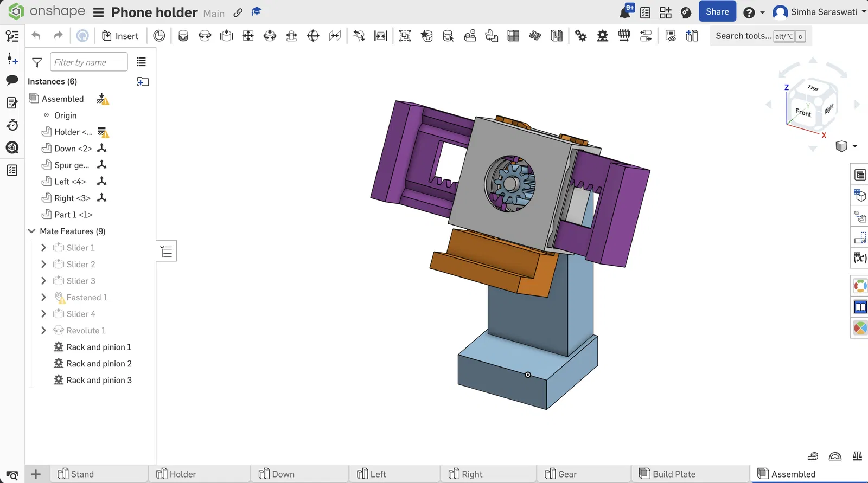Screen dimensions: 868x483
Task: Expand the Slider 1 mate feature
Action: tap(44, 248)
